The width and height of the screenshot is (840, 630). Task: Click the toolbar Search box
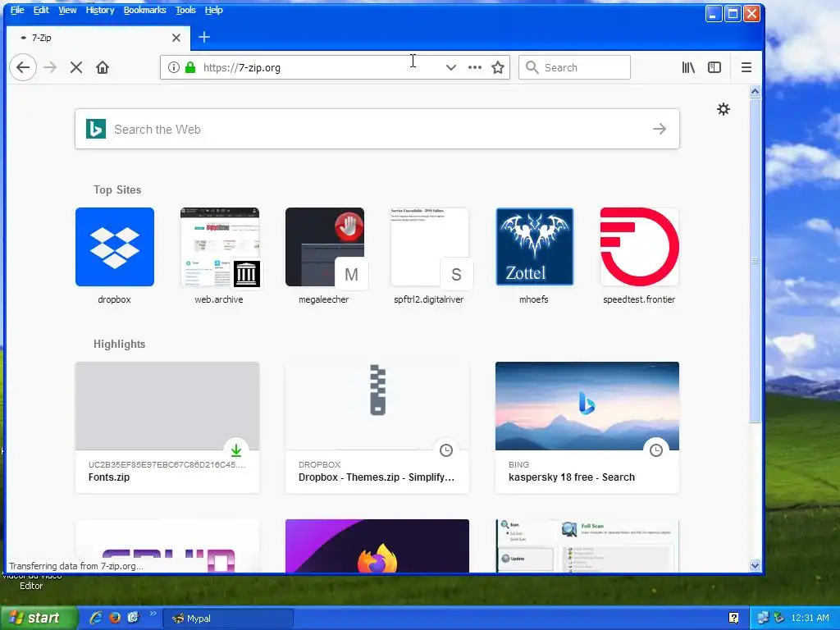tap(574, 67)
